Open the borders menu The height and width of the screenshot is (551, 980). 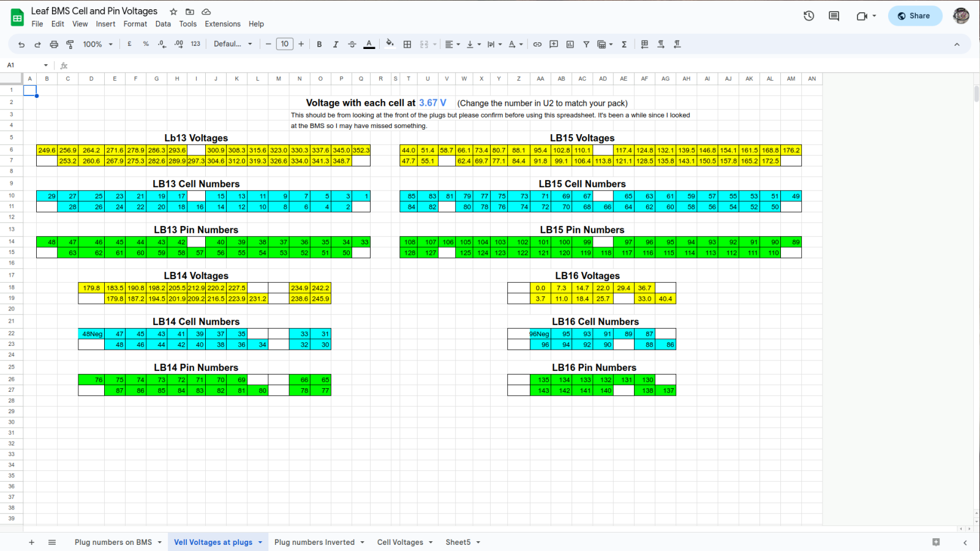[407, 44]
